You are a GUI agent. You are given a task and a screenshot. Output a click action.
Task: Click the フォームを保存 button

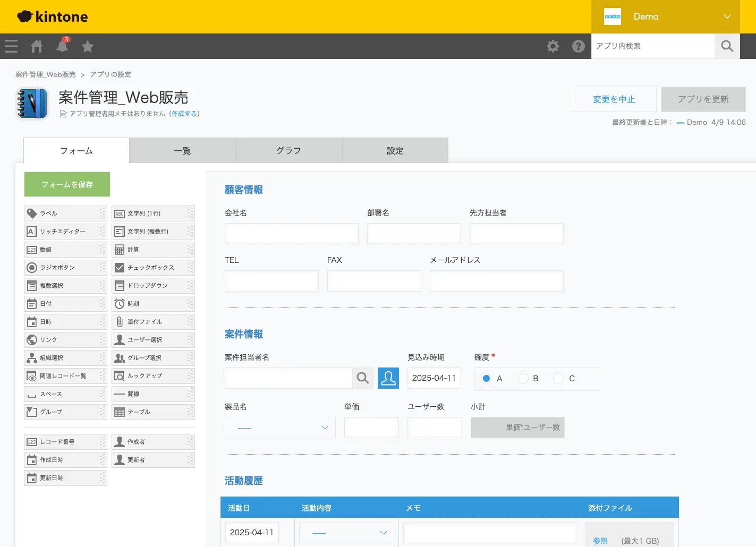pyautogui.click(x=67, y=184)
